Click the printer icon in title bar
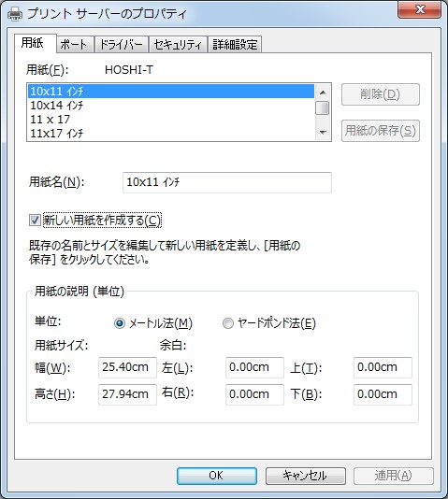Screen dimensions: 448x499 coord(15,14)
